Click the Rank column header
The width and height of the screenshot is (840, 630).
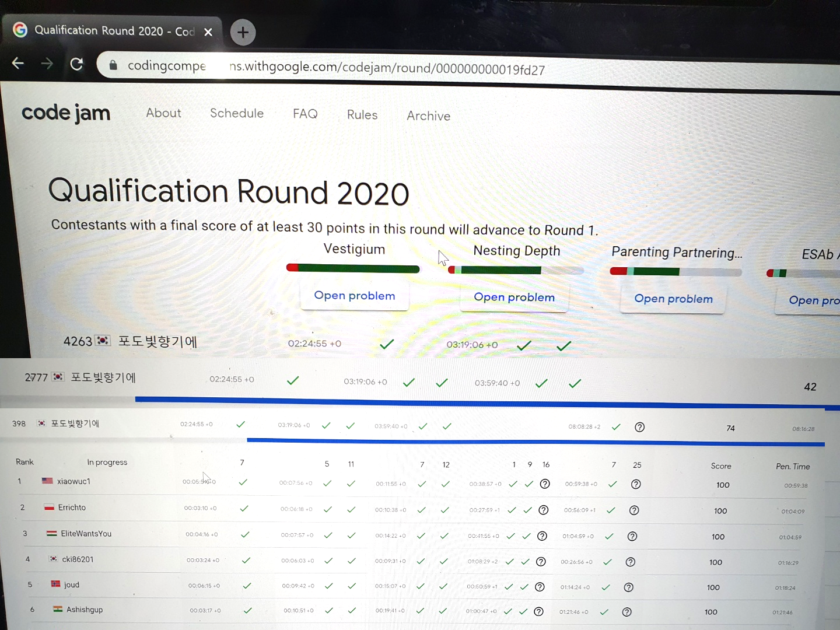click(x=24, y=461)
